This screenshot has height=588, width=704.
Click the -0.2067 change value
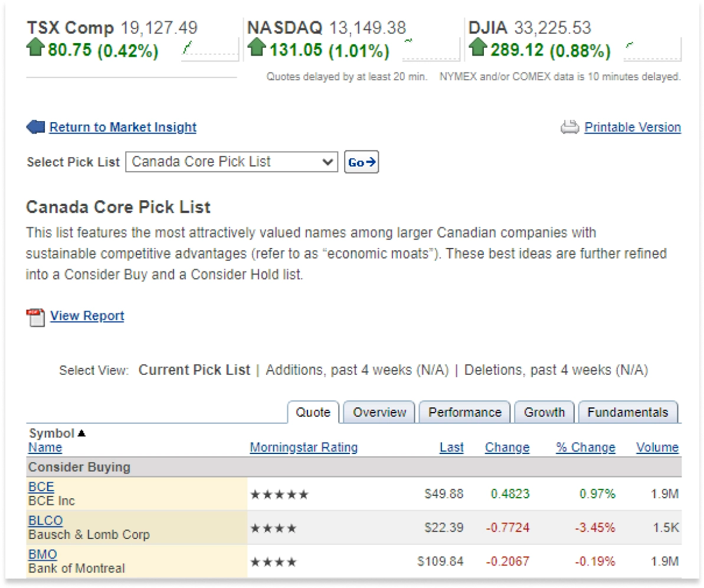pyautogui.click(x=508, y=561)
